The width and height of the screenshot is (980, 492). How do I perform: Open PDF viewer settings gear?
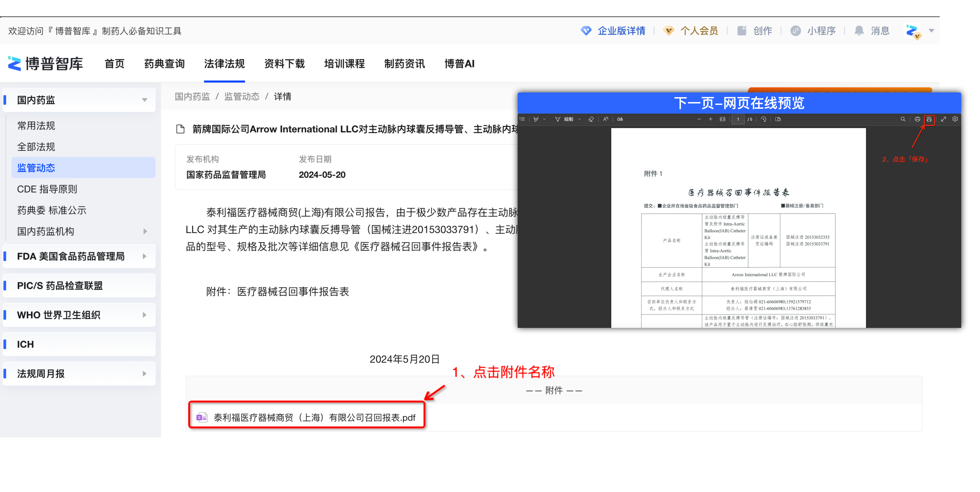[955, 119]
